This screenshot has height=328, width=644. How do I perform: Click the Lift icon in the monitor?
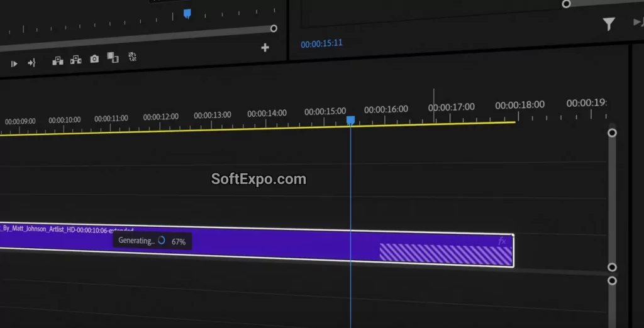tap(57, 61)
